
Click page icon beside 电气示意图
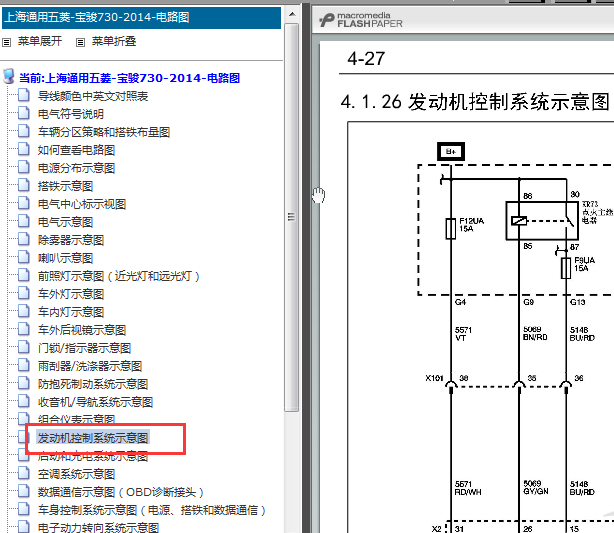(23, 221)
